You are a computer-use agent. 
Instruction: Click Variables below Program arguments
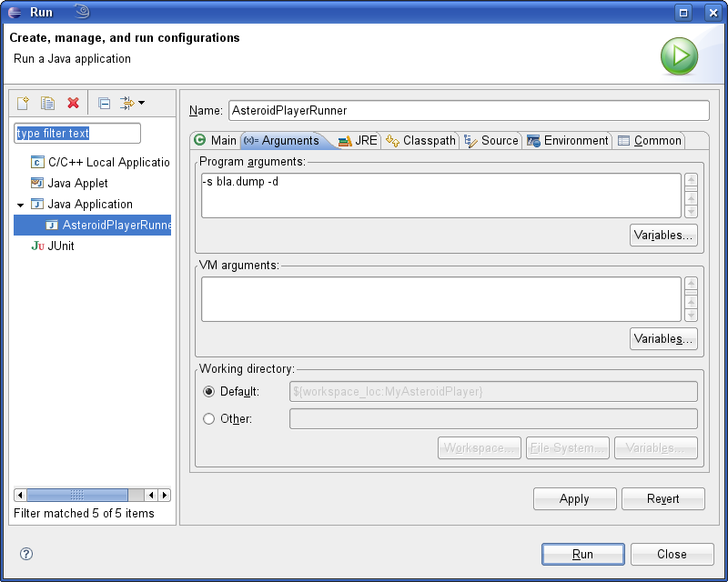[x=662, y=235]
